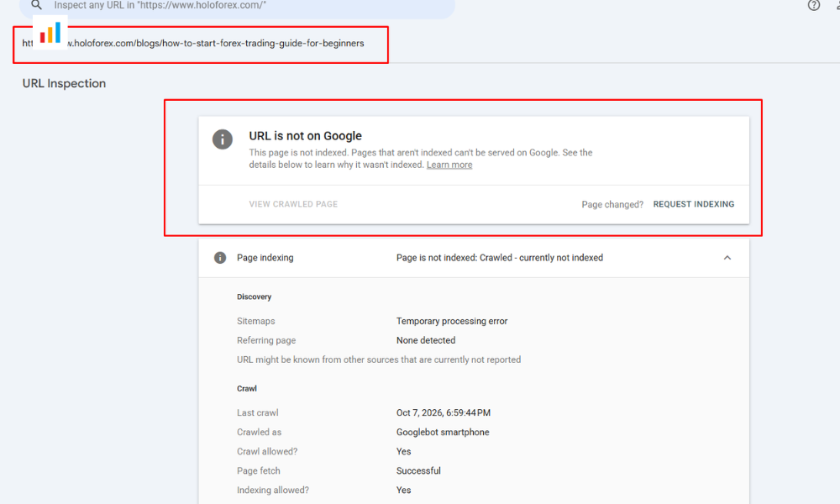Click the Discovery heading
This screenshot has width=840, height=504.
(x=254, y=297)
